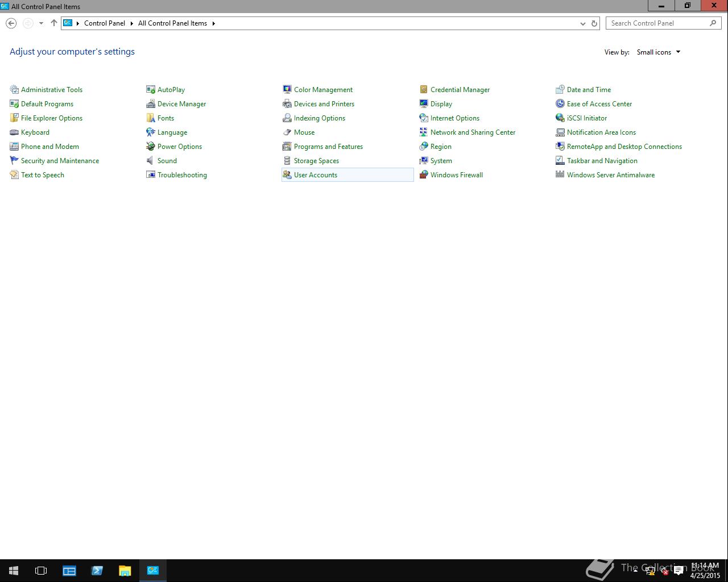Viewport: 728px width, 582px height.
Task: Expand the root breadcrumb arrow before Control Panel
Action: click(x=78, y=23)
